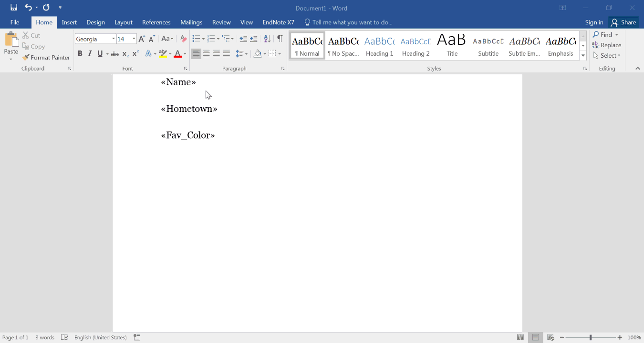Click the Justify alignment icon
The image size is (644, 343).
coord(227,54)
